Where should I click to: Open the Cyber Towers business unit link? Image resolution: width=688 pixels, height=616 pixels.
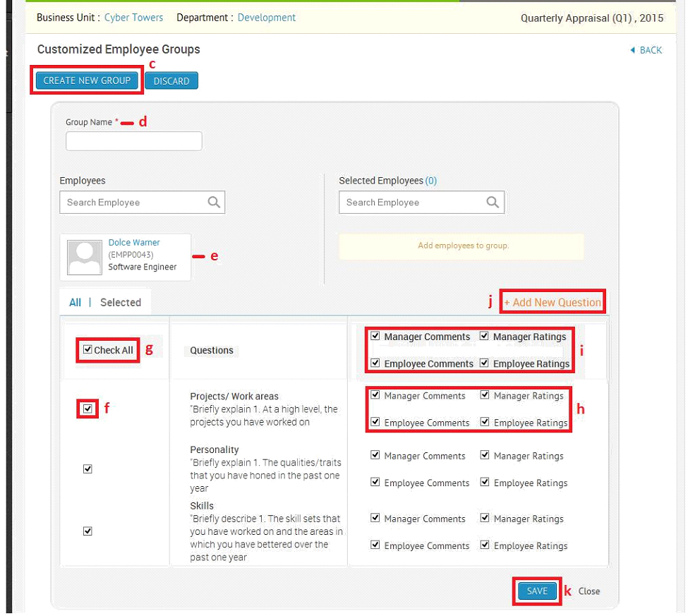click(133, 18)
